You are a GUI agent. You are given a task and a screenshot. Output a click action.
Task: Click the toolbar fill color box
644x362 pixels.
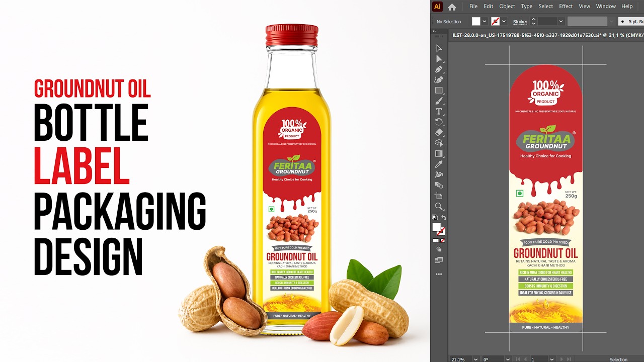[x=437, y=227]
